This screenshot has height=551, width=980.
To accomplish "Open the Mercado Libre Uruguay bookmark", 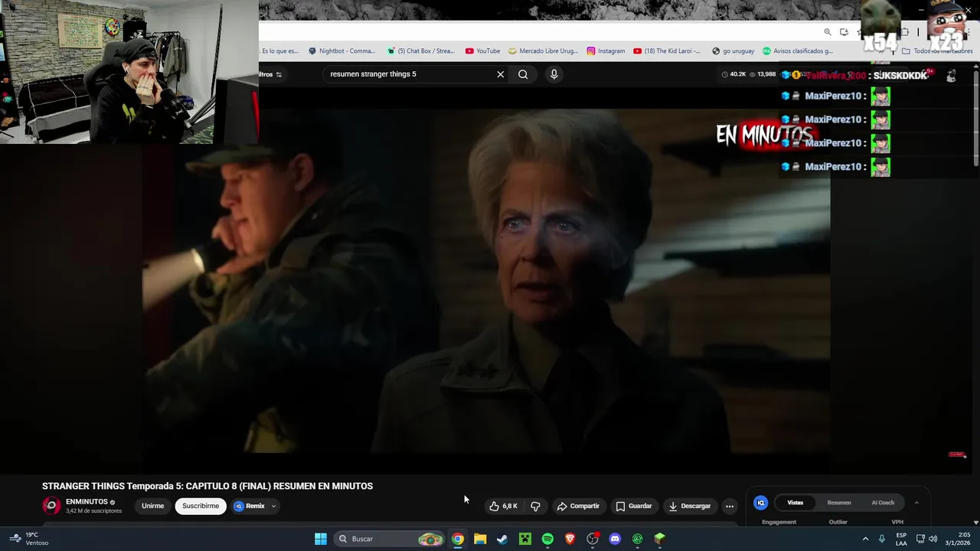I will (543, 51).
